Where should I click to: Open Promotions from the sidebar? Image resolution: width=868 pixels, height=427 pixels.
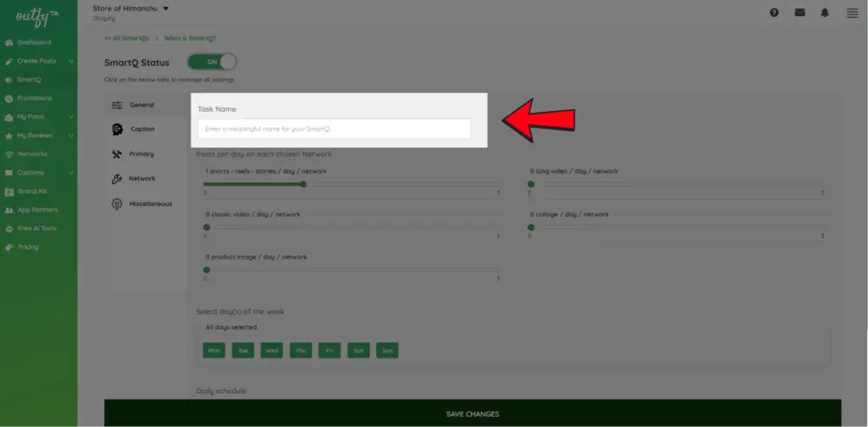(34, 98)
